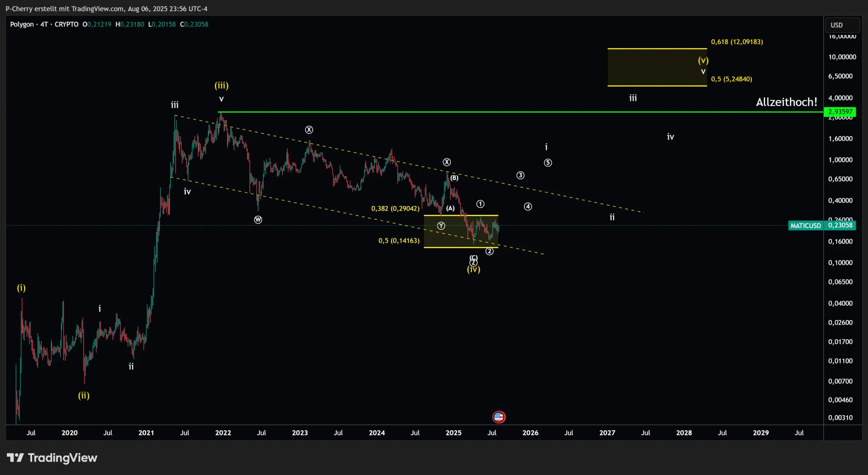
Task: Click the 0,00310 price axis level
Action: coord(841,418)
